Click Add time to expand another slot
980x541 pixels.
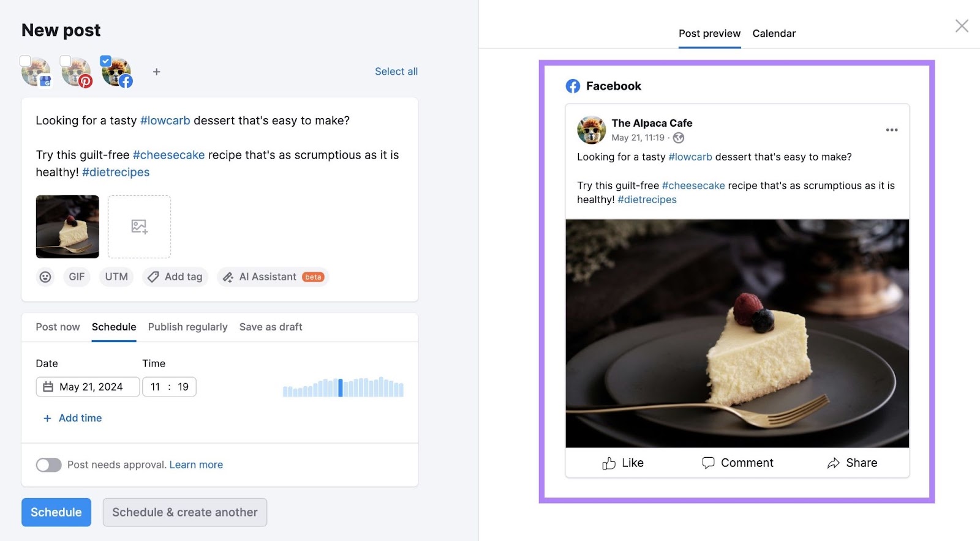(x=73, y=418)
